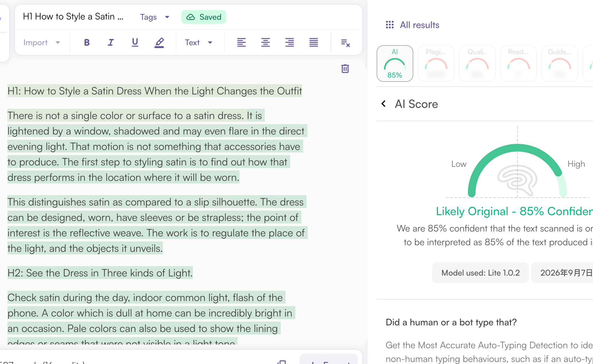This screenshot has width=593, height=364.
Task: Click the 2026年9月7日 date chip
Action: pos(562,273)
